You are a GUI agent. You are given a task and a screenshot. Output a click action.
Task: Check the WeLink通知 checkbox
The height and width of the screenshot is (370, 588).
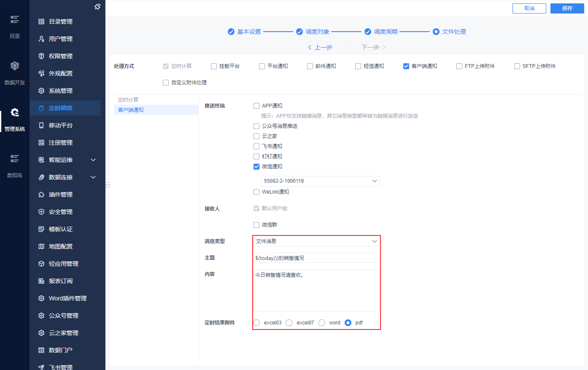[x=256, y=192]
